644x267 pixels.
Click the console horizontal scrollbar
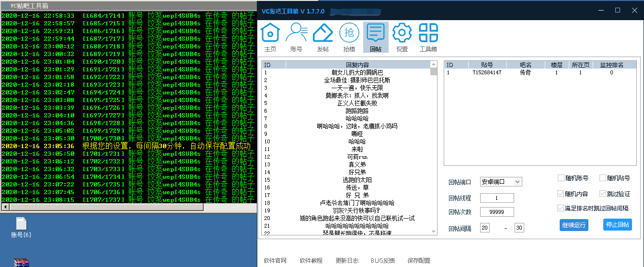click(128, 207)
